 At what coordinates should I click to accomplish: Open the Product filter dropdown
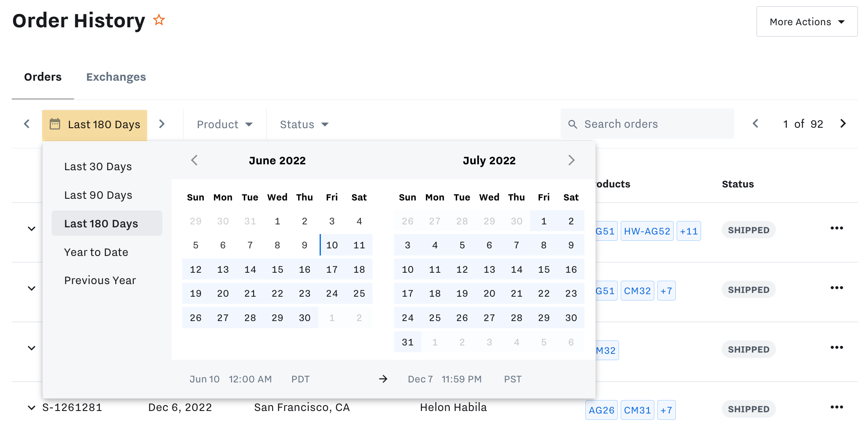tap(224, 124)
